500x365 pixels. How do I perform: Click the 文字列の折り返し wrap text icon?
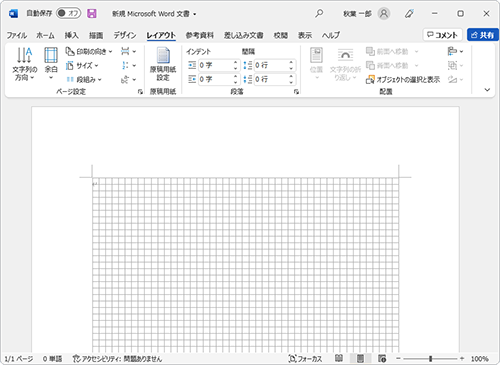point(345,64)
